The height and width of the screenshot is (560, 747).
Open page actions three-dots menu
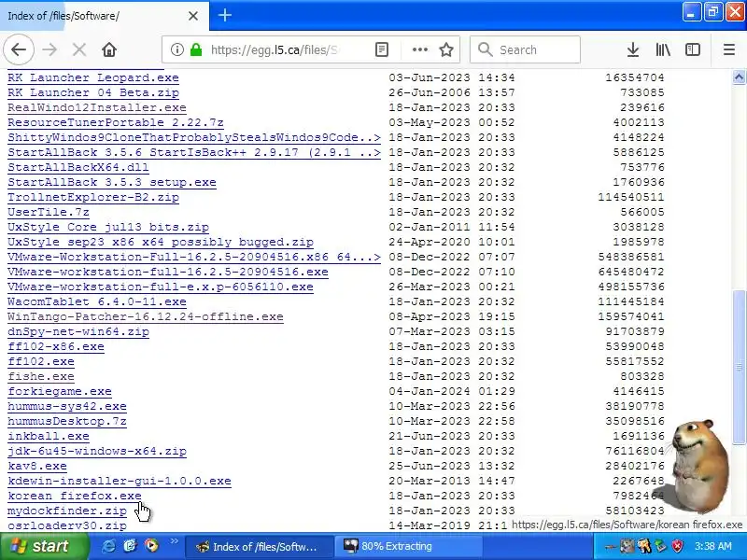[419, 49]
